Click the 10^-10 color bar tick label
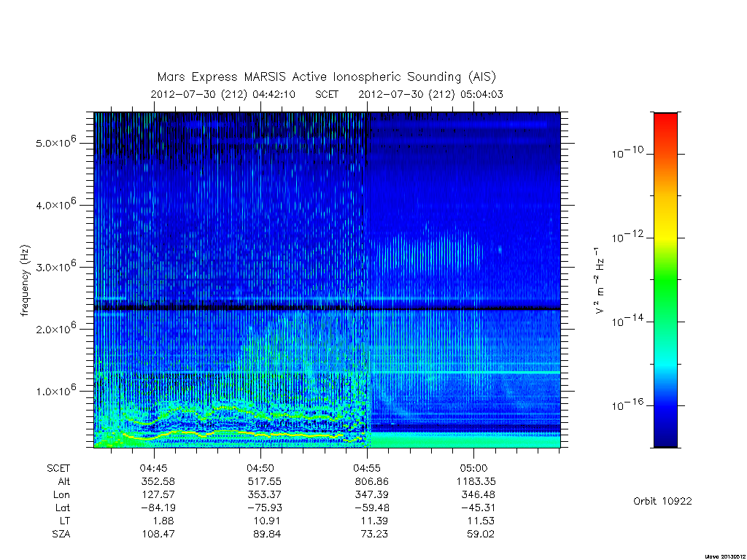 627,152
